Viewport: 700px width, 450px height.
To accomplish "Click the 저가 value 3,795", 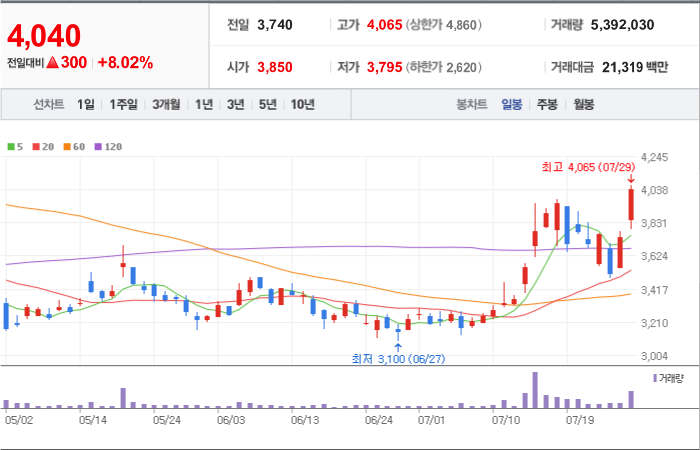I will tap(384, 67).
